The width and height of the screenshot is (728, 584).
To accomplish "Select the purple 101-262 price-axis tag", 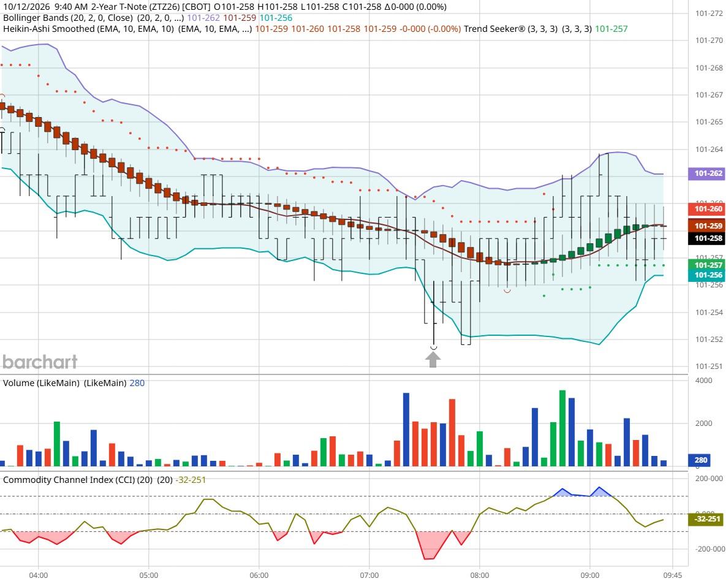I will point(708,173).
